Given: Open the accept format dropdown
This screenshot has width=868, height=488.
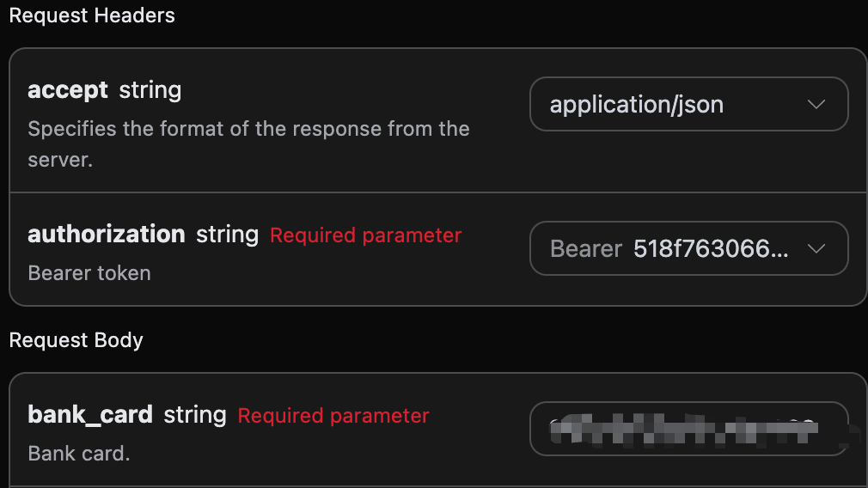Looking at the screenshot, I should (688, 105).
